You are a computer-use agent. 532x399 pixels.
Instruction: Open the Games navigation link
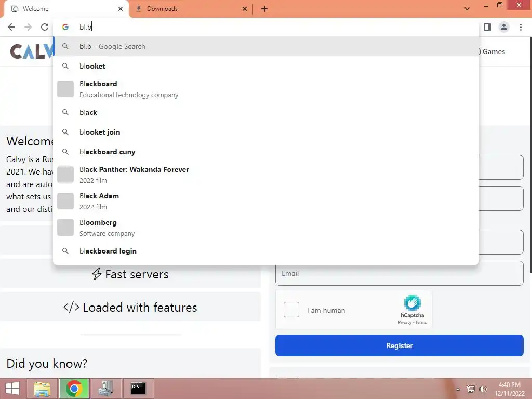click(494, 51)
